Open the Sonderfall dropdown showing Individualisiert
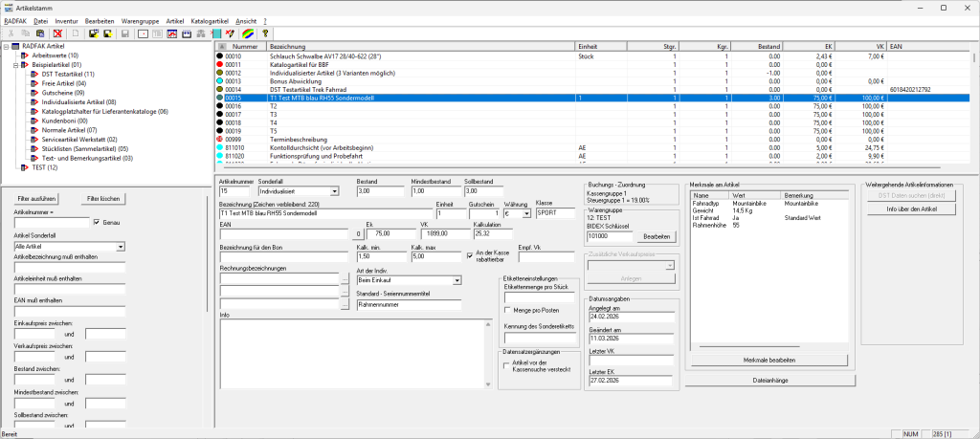Image resolution: width=980 pixels, height=439 pixels. pos(335,190)
